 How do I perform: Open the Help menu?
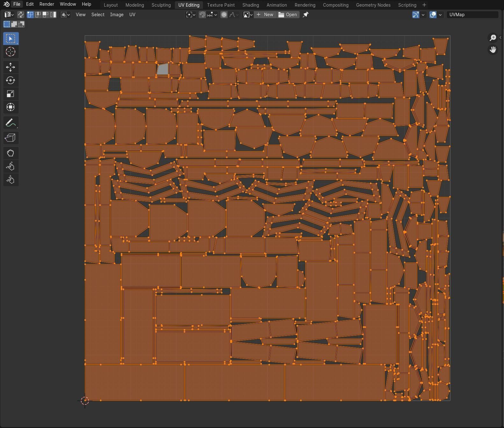pyautogui.click(x=86, y=4)
